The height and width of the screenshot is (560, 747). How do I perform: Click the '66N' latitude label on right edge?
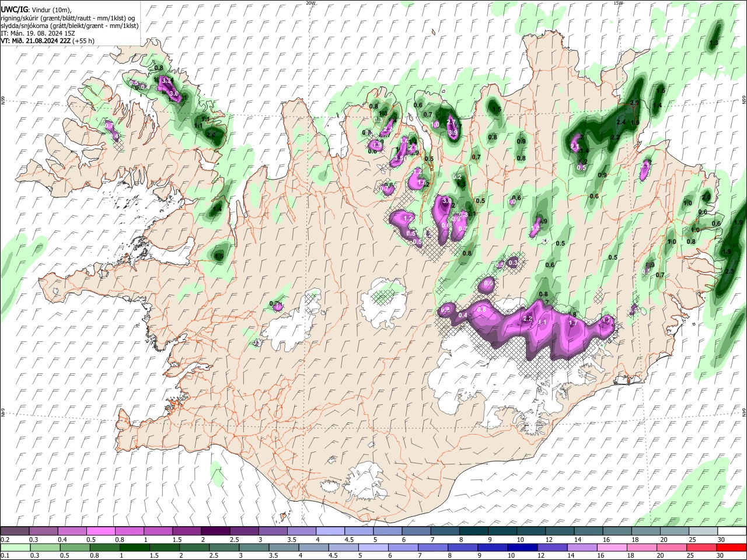[744, 100]
